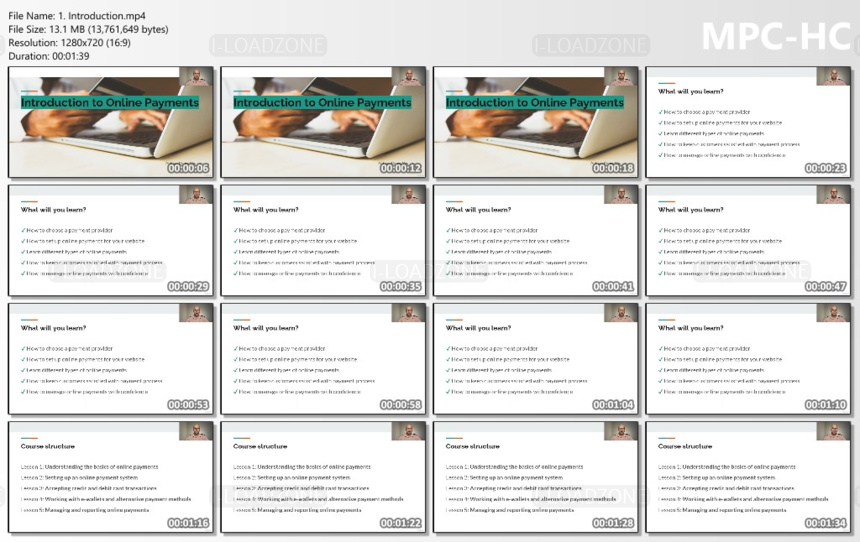Select the frame at 00:00:35
The image size is (860, 542).
[323, 240]
